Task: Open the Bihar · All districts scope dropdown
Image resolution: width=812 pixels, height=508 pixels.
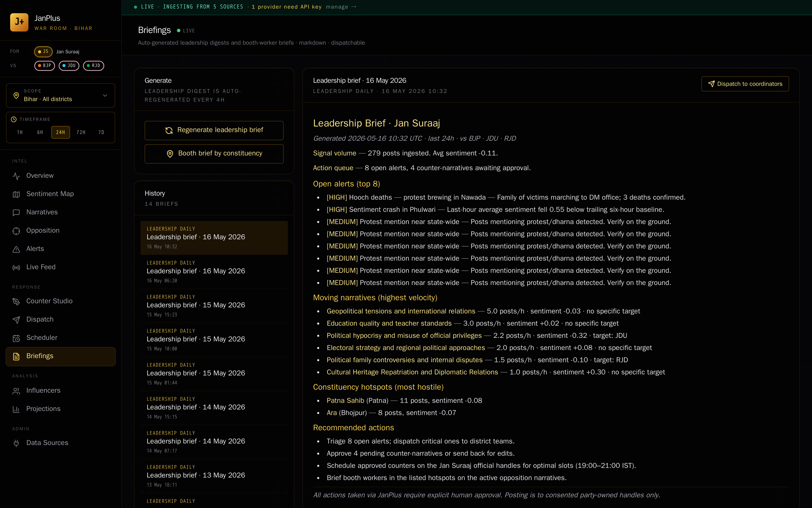Action: tap(61, 96)
